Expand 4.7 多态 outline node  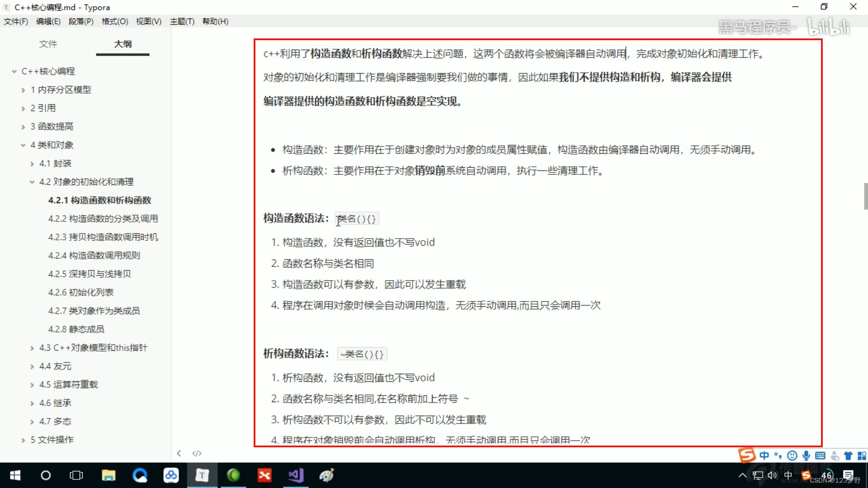point(32,422)
